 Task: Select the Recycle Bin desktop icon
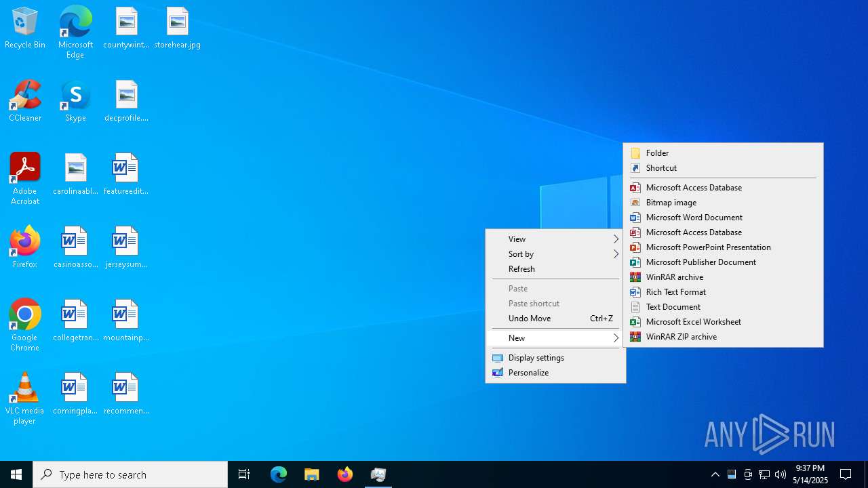(25, 28)
